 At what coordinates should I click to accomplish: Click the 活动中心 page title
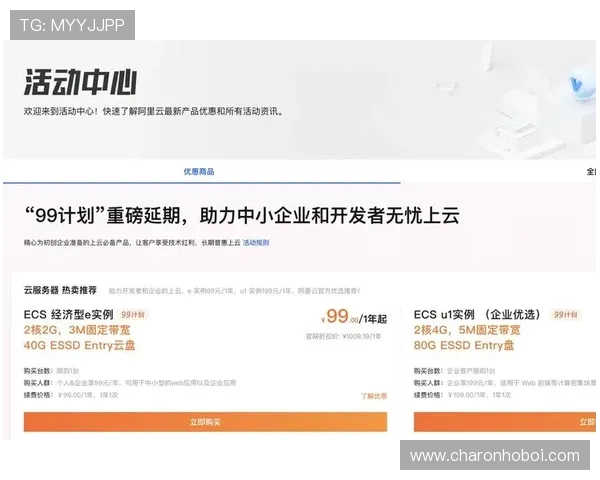tap(80, 82)
